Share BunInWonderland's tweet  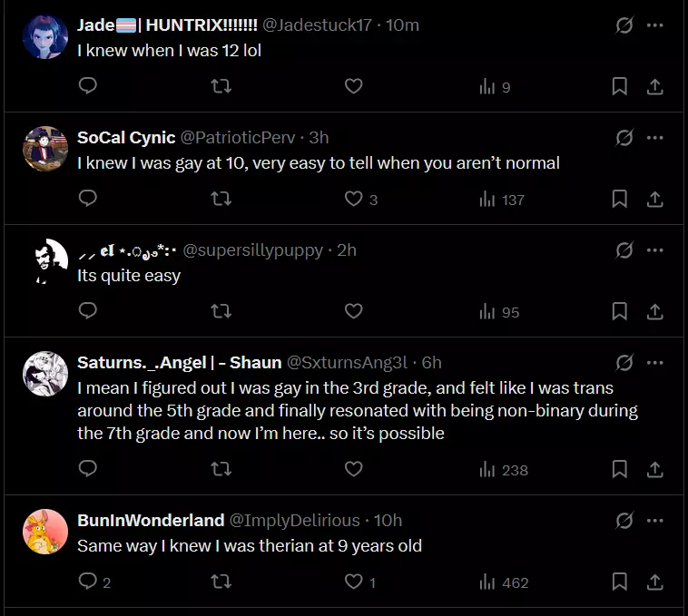pyautogui.click(x=654, y=582)
